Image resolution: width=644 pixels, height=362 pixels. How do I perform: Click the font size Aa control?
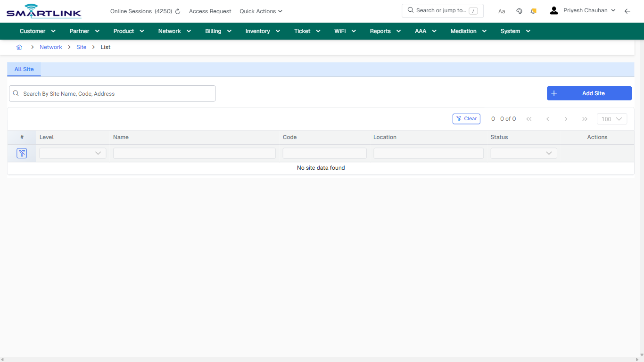coord(501,11)
